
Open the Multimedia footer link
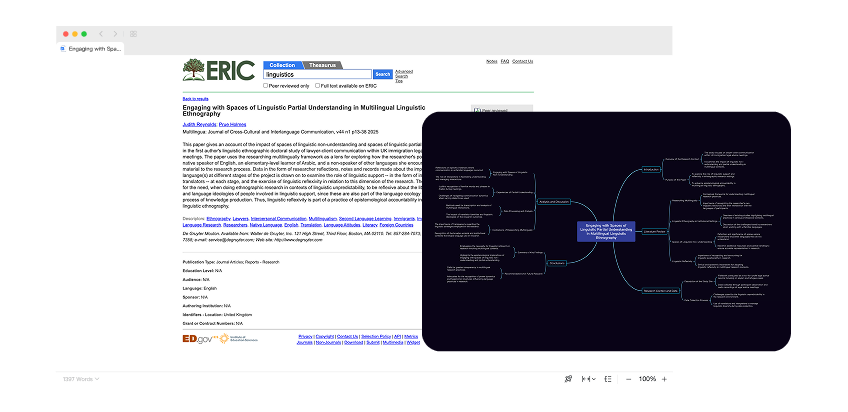click(x=393, y=342)
